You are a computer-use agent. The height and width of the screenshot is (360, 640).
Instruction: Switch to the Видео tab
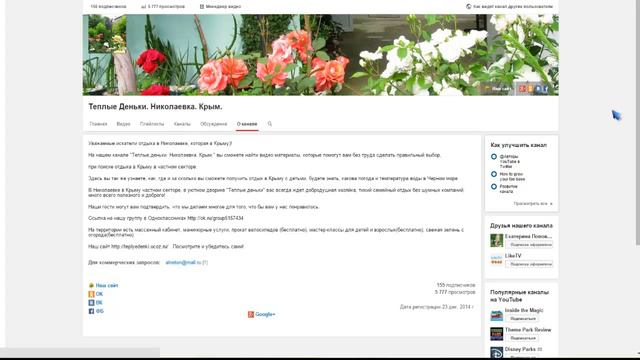(123, 124)
